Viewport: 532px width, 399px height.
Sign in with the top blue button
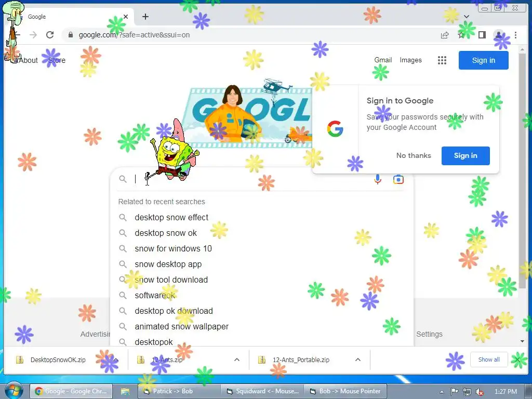point(484,60)
